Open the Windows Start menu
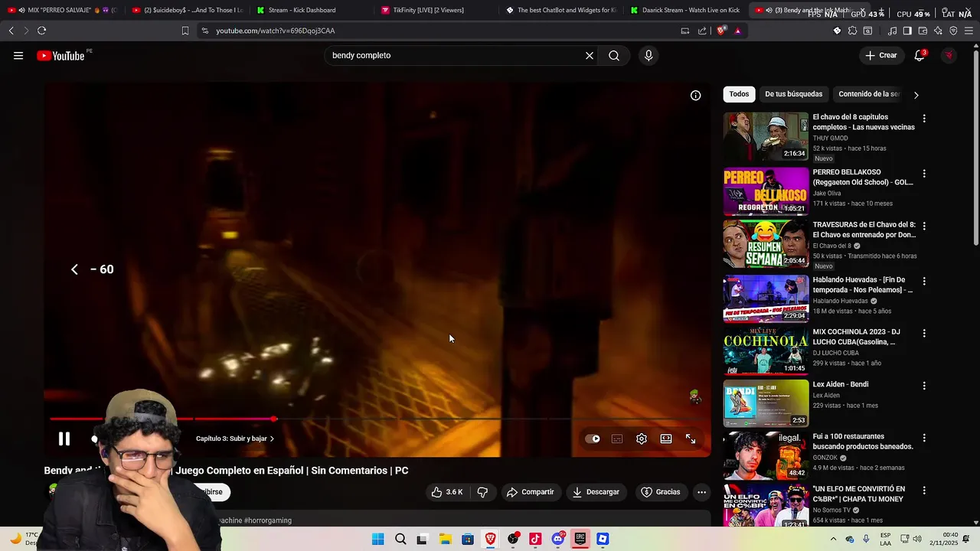This screenshot has height=551, width=980. coord(377,539)
